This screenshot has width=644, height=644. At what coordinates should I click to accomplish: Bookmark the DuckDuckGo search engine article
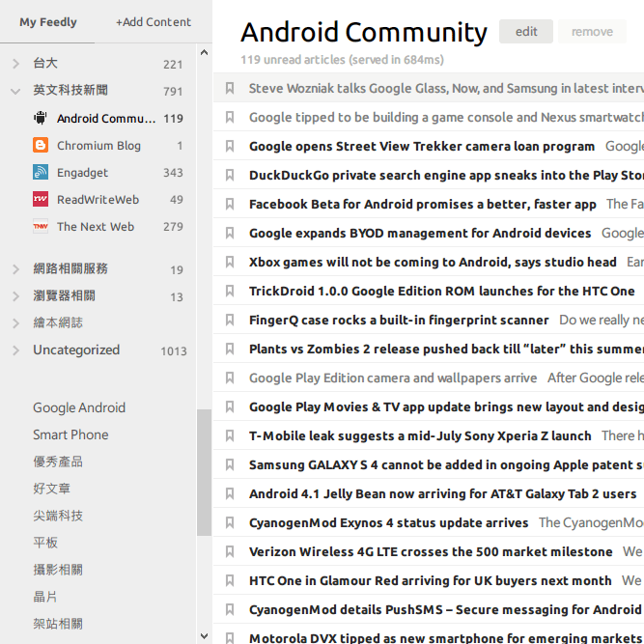click(230, 175)
